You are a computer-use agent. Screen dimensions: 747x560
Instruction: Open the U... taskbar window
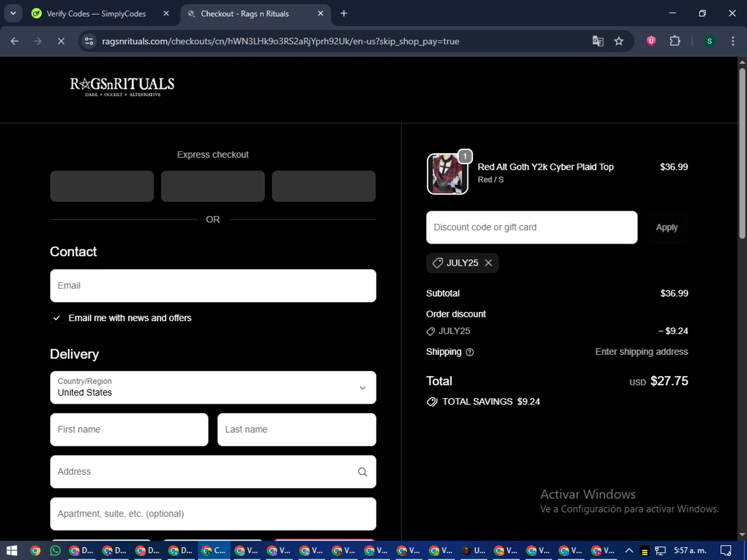click(473, 551)
